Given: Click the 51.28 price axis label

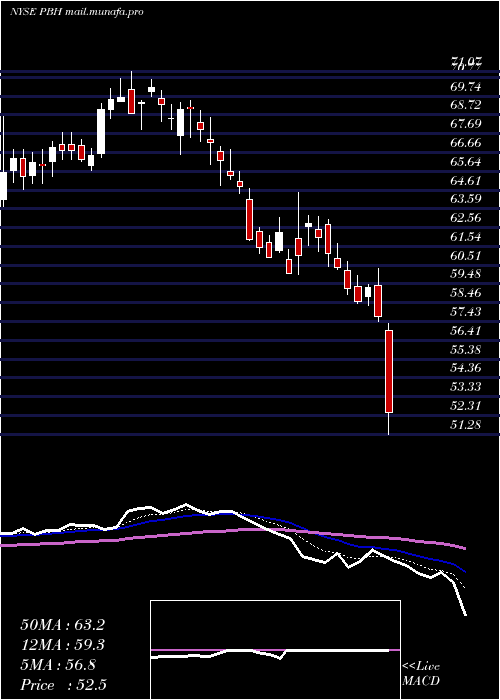Looking at the screenshot, I should [466, 424].
